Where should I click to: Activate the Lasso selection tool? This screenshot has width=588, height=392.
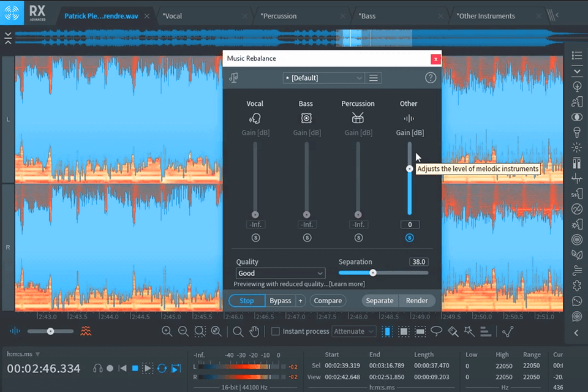pyautogui.click(x=436, y=331)
